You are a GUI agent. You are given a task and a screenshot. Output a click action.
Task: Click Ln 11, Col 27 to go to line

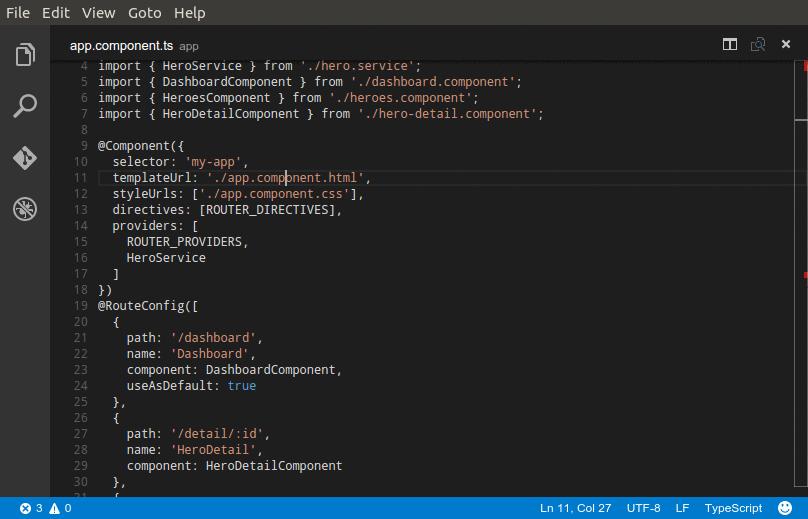tap(576, 508)
